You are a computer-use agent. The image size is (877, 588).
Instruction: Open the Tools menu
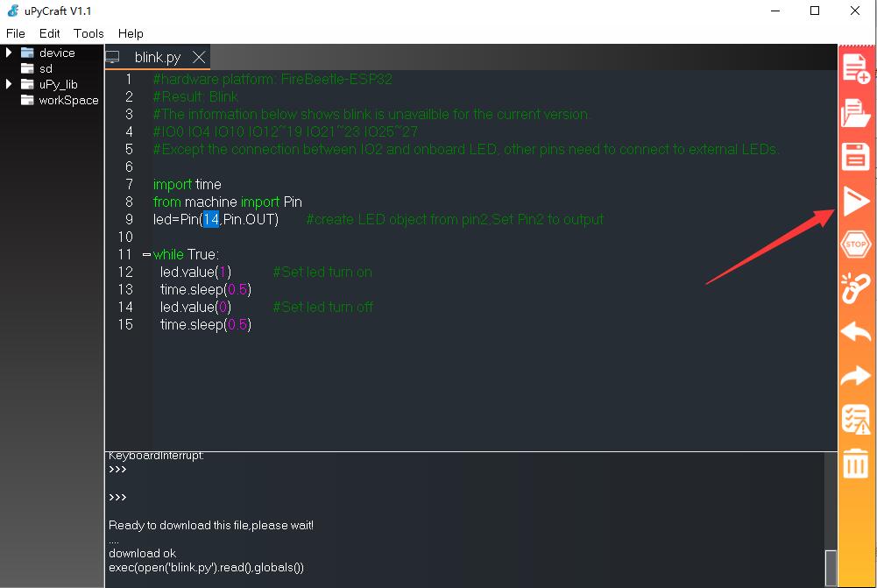pyautogui.click(x=89, y=33)
